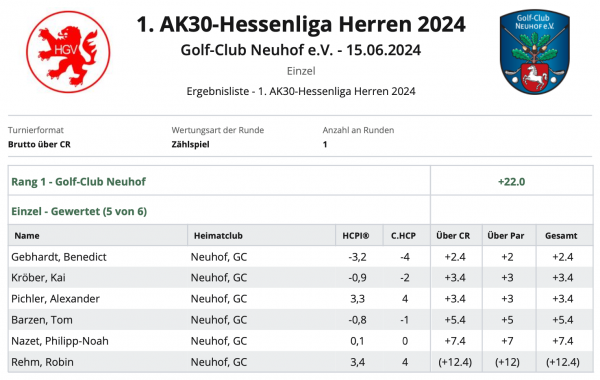Select player Kröber, Kai

(x=38, y=277)
